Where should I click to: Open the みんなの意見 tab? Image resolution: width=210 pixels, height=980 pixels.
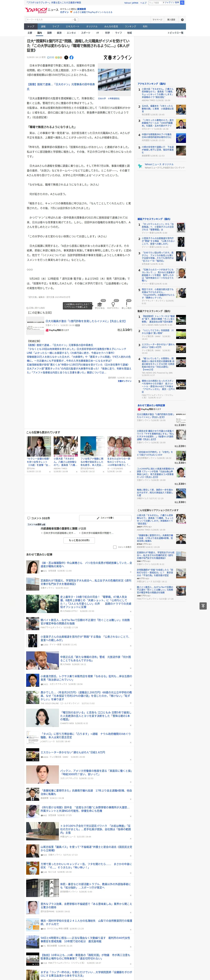111,27
